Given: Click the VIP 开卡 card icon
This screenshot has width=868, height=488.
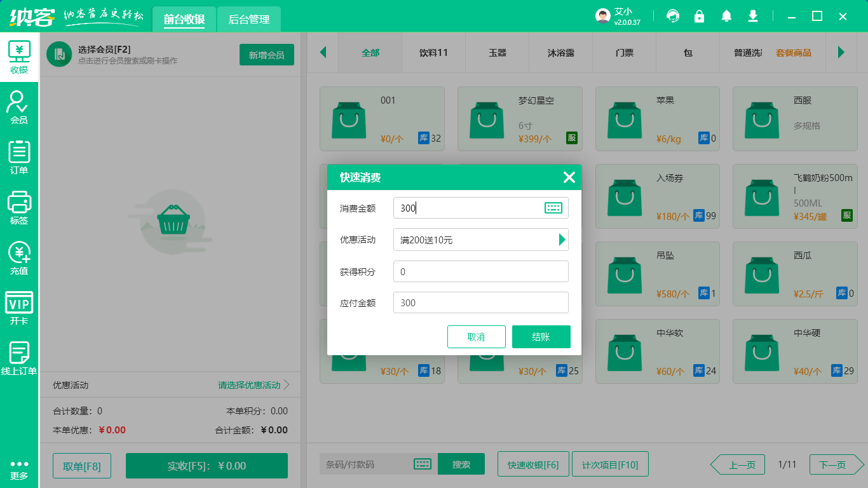Looking at the screenshot, I should [x=19, y=308].
